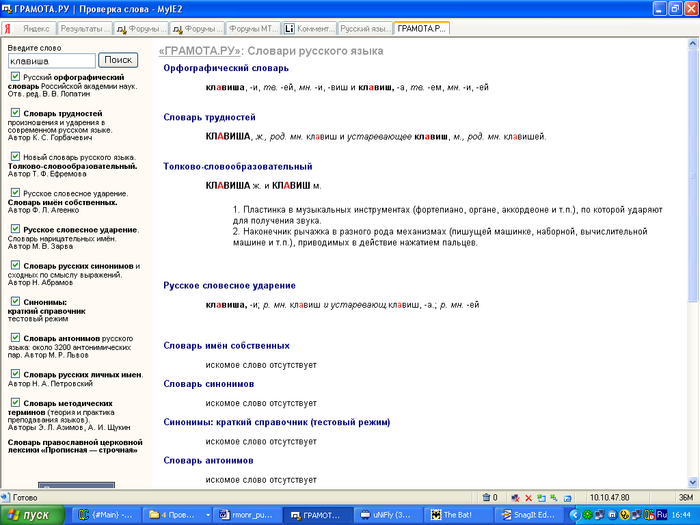Uncheck Словарь имён собственных checkbox
This screenshot has width=700, height=525.
15,192
